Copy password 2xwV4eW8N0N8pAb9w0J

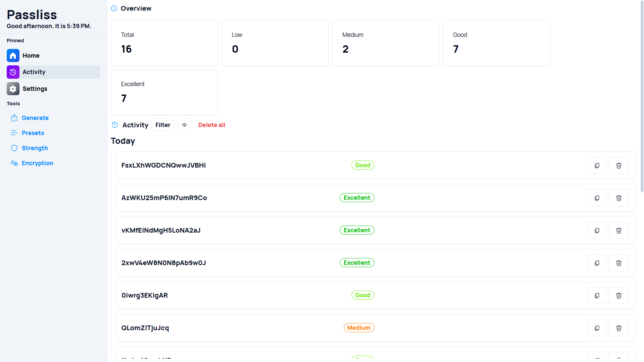point(597,263)
